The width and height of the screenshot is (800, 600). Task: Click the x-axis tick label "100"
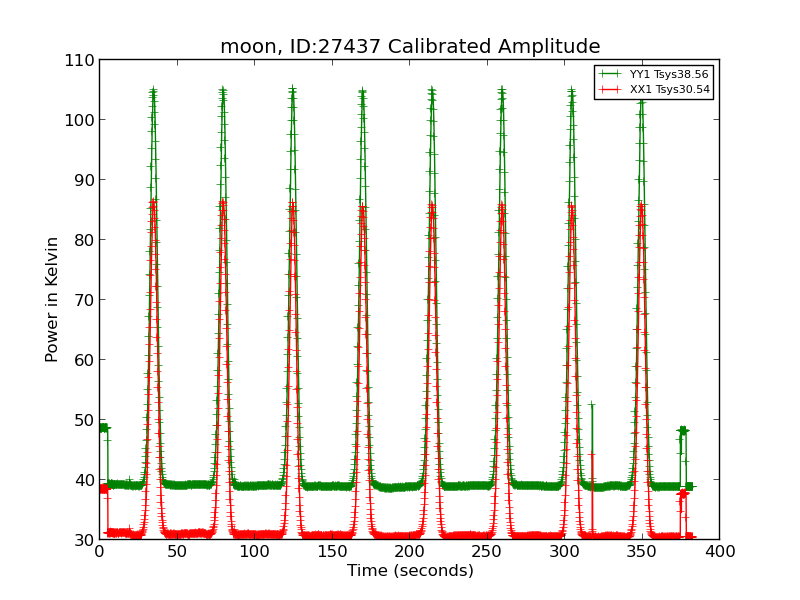click(255, 552)
